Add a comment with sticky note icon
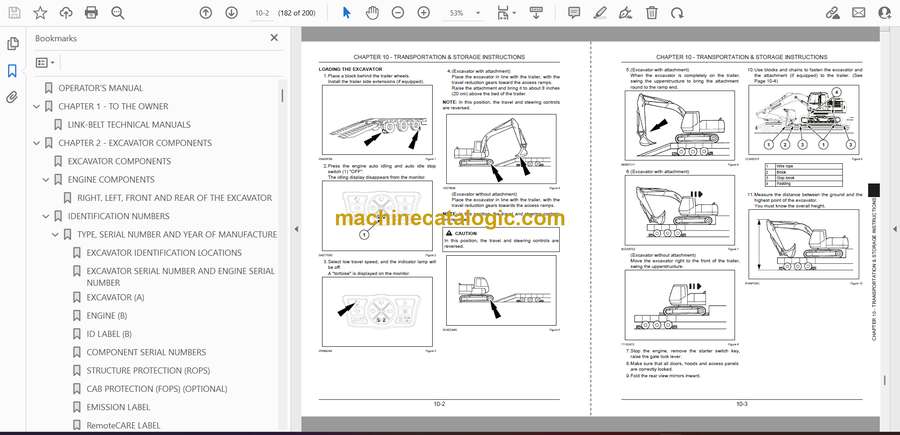This screenshot has width=900, height=435. (x=574, y=13)
